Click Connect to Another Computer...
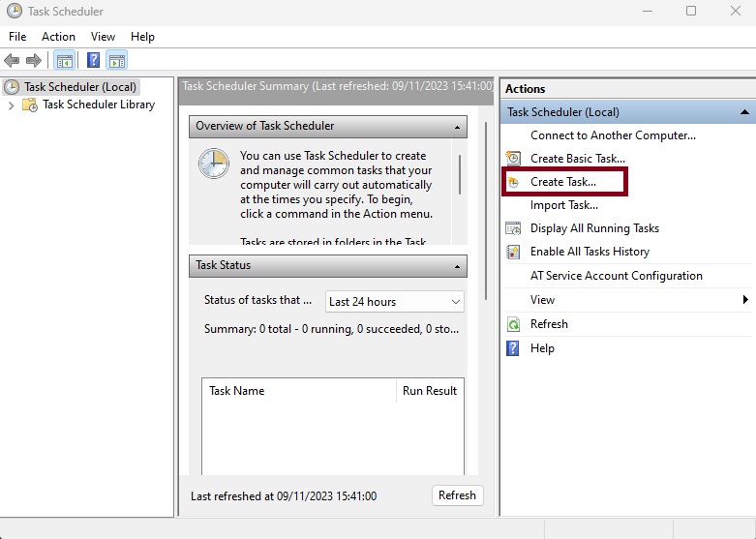 click(613, 135)
